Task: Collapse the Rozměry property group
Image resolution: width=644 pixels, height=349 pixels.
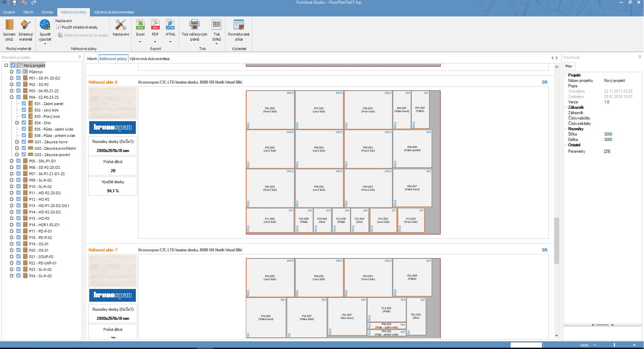Action: (566, 129)
